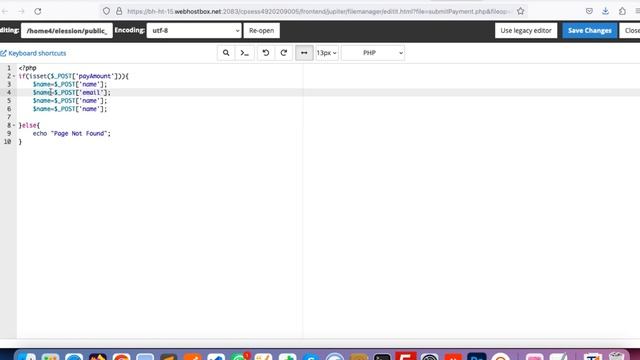
Task: Open the browser downloads panel
Action: (x=605, y=11)
